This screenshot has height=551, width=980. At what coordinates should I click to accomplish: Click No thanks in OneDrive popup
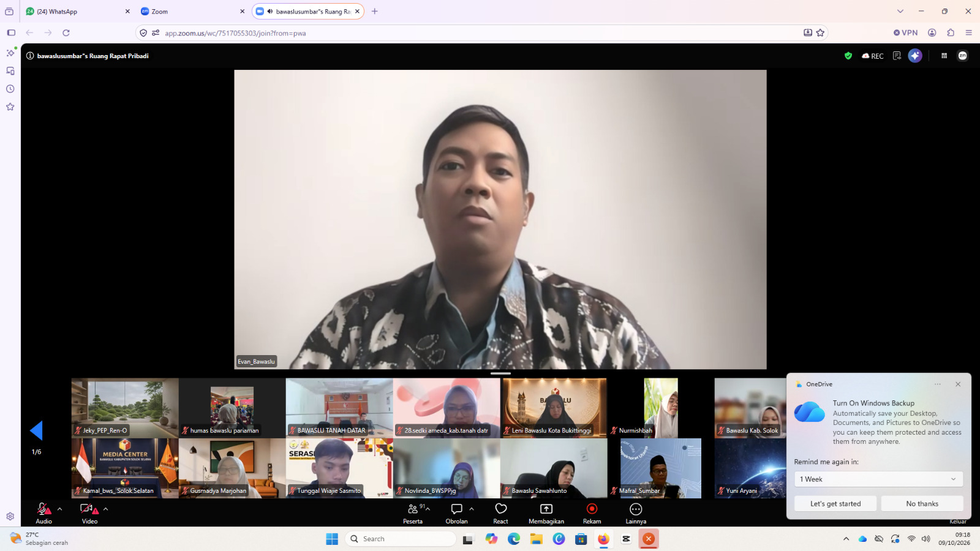(x=922, y=504)
